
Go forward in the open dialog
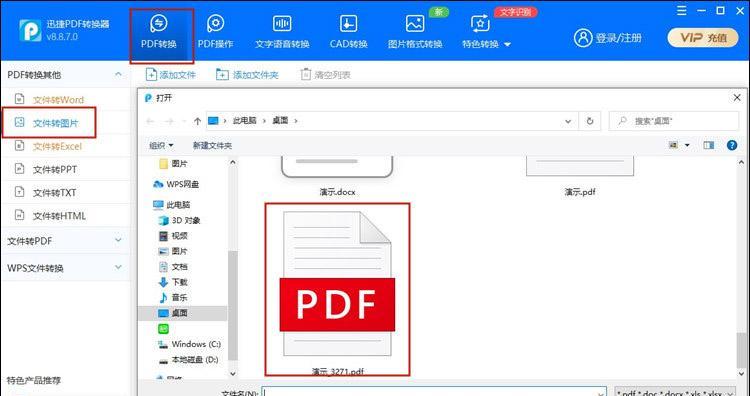[x=169, y=121]
